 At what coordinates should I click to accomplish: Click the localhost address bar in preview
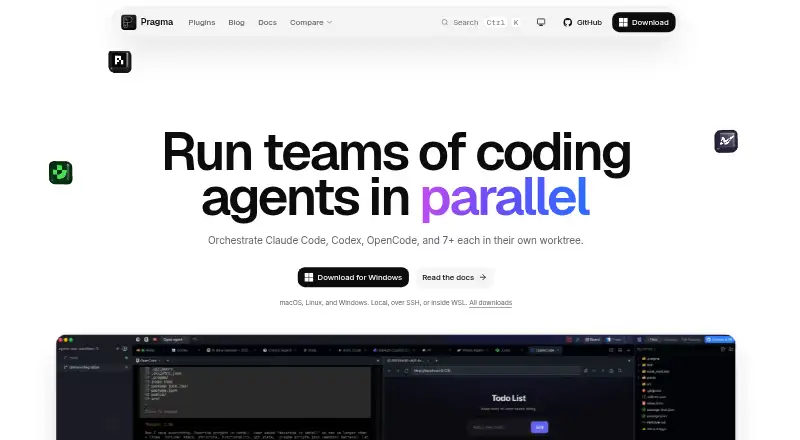click(495, 371)
